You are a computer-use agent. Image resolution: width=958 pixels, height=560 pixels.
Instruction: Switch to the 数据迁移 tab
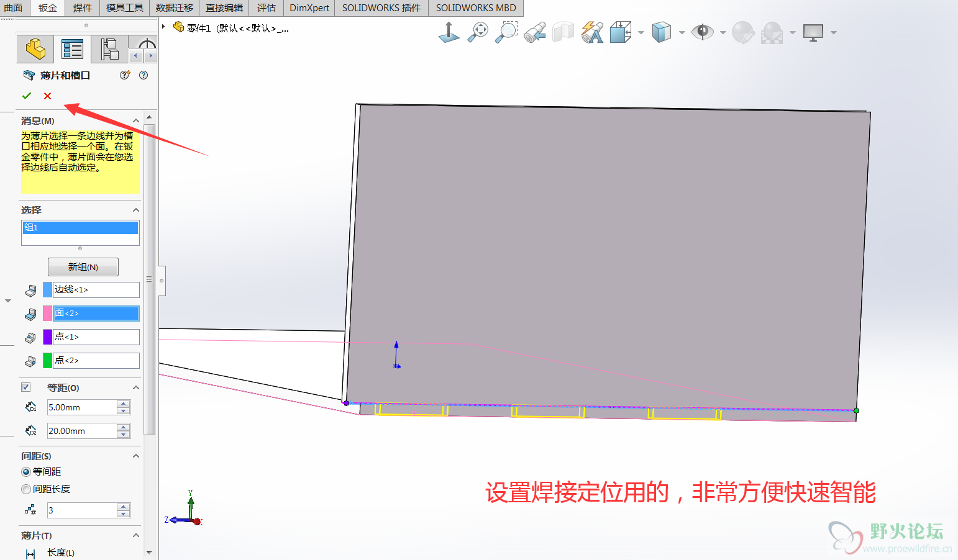click(x=175, y=8)
